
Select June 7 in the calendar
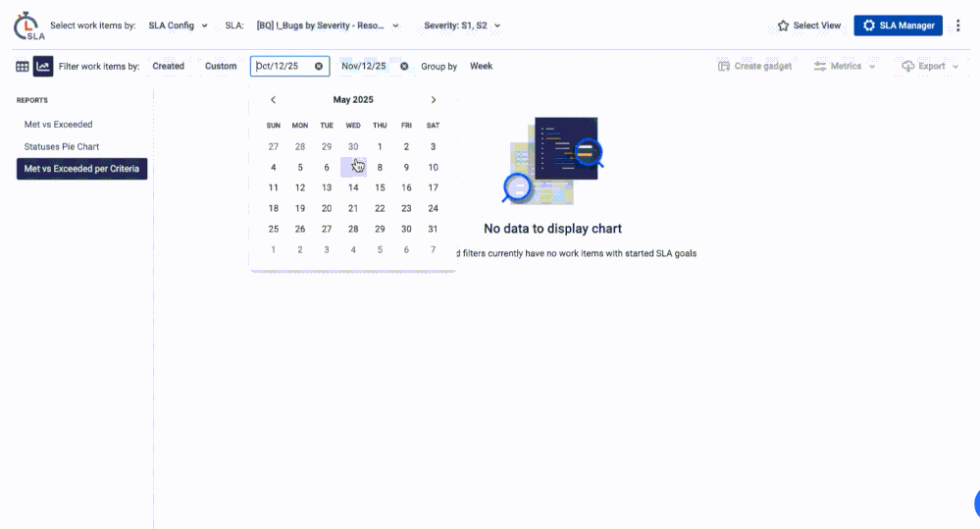tap(434, 249)
